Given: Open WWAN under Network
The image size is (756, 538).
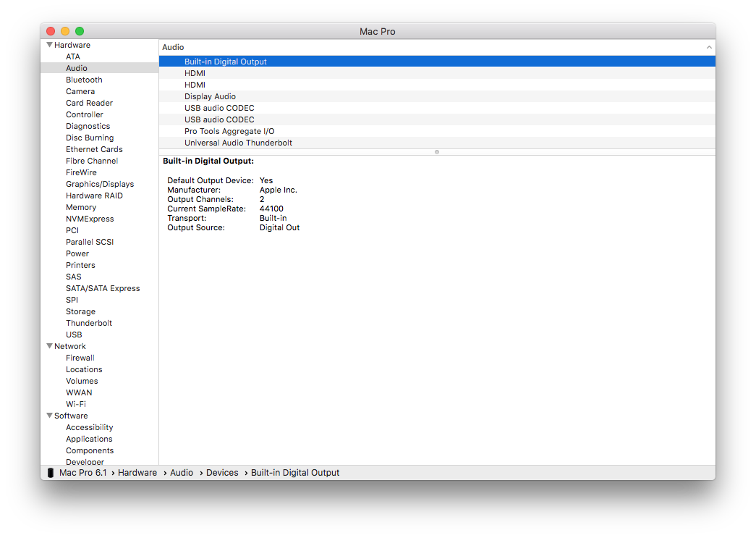Looking at the screenshot, I should click(x=79, y=392).
